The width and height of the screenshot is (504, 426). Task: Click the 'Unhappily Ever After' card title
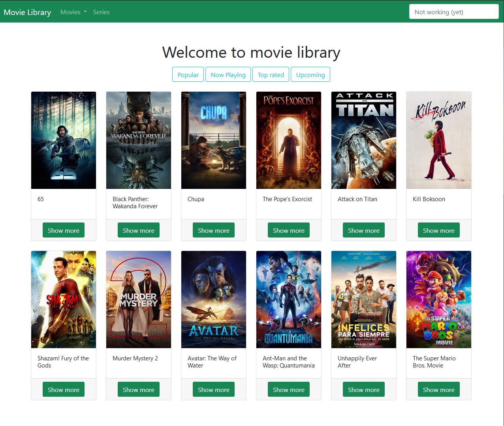point(357,362)
